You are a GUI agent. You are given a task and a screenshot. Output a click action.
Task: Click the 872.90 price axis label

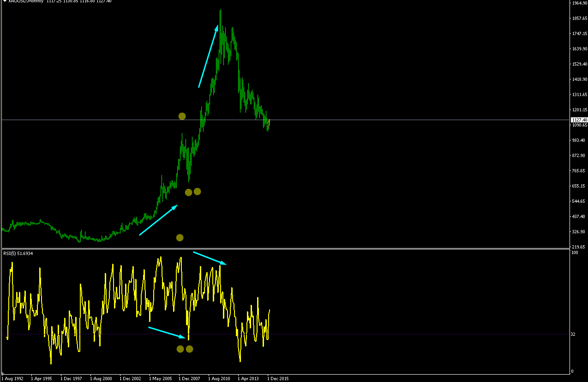click(580, 156)
